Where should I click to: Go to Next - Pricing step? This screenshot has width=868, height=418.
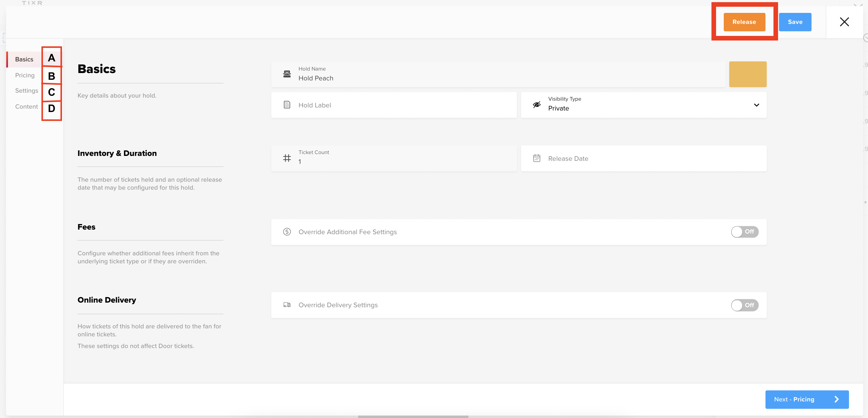(807, 400)
